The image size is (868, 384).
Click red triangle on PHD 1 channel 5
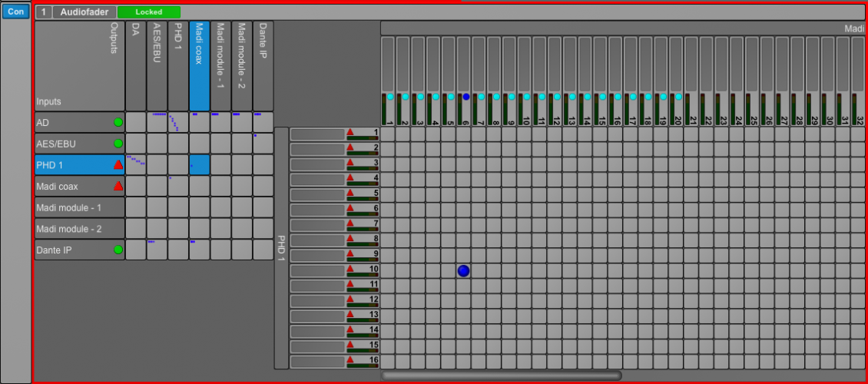pyautogui.click(x=350, y=193)
